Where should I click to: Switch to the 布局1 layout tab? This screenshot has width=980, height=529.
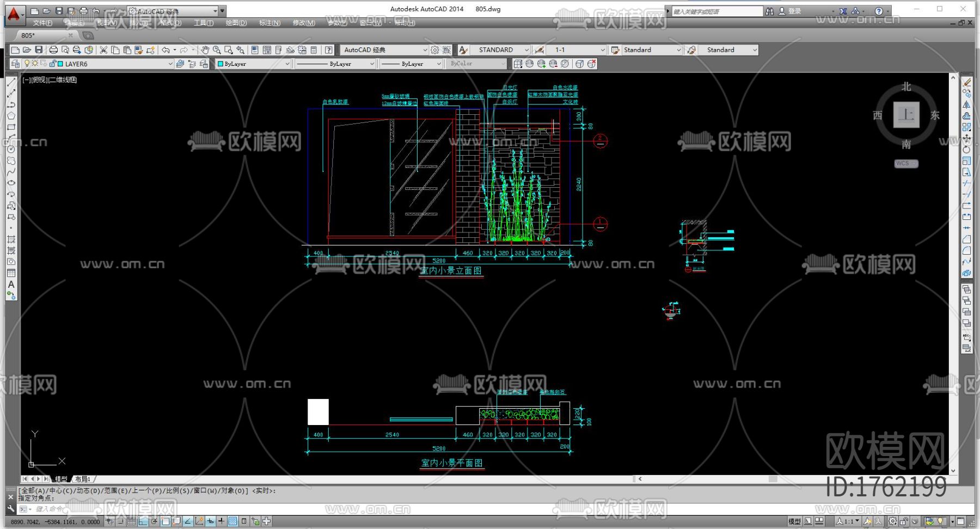point(83,479)
